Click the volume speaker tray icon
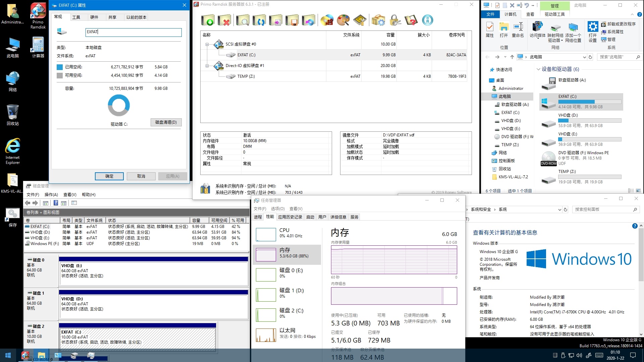The image size is (644, 362). [x=579, y=355]
